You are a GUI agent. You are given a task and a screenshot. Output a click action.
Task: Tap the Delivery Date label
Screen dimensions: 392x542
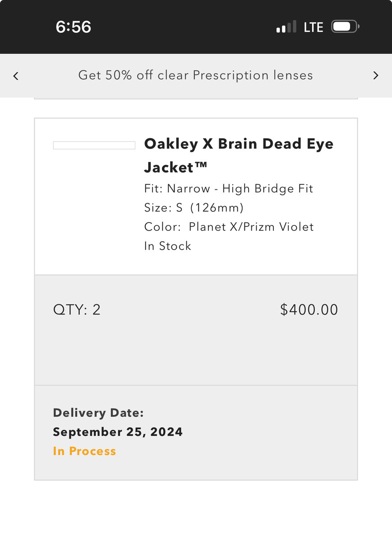98,413
